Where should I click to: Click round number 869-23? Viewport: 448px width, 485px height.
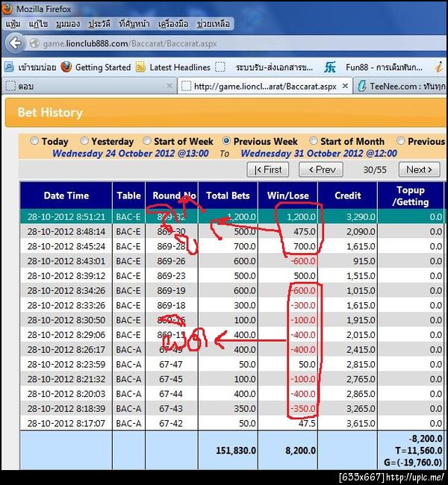[x=171, y=276]
